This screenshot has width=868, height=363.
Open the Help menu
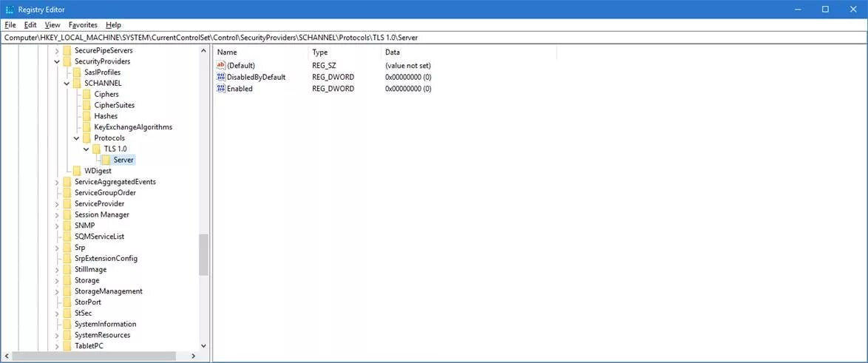pos(113,25)
